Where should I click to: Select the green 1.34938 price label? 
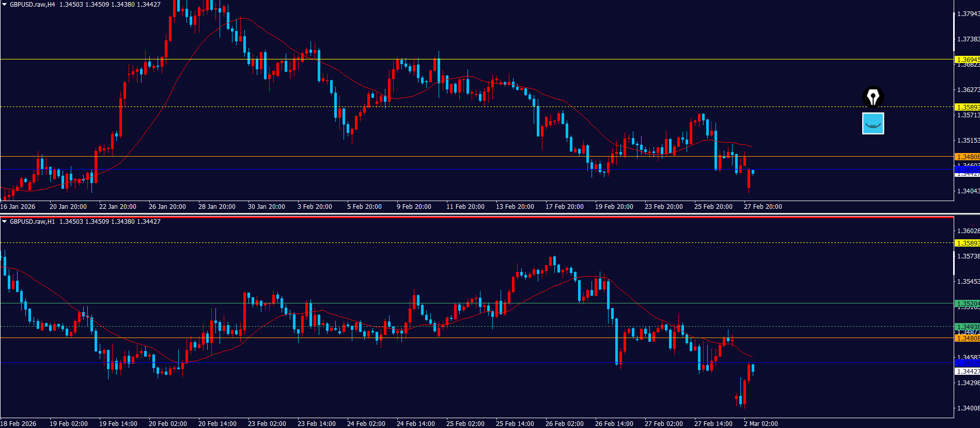point(967,327)
